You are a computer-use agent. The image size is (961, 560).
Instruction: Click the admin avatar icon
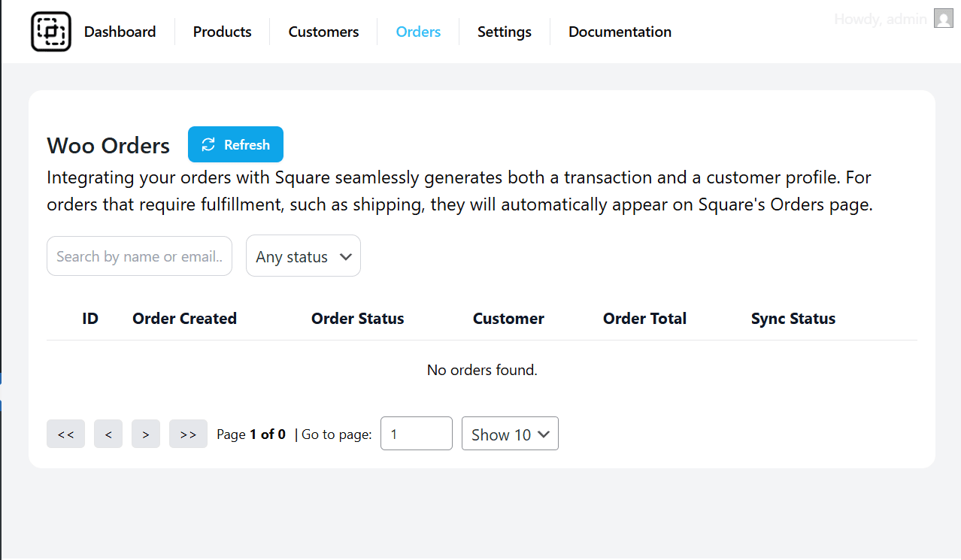(944, 18)
